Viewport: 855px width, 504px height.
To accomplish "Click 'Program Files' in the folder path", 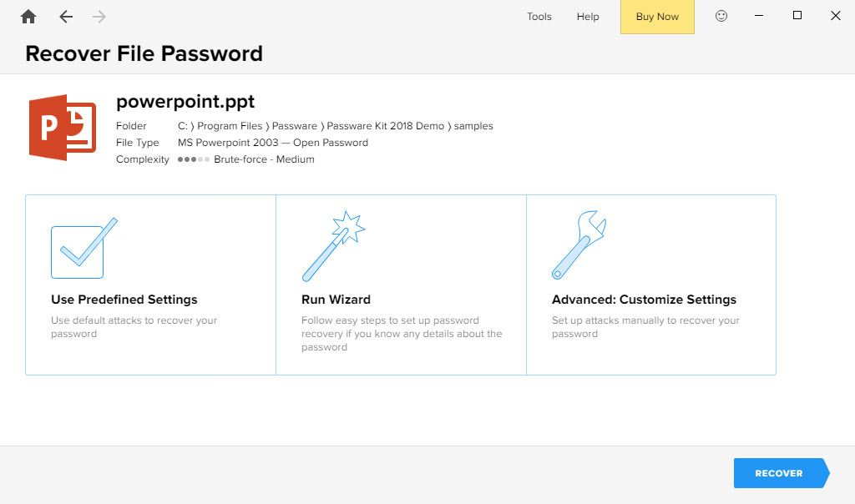I will 228,126.
